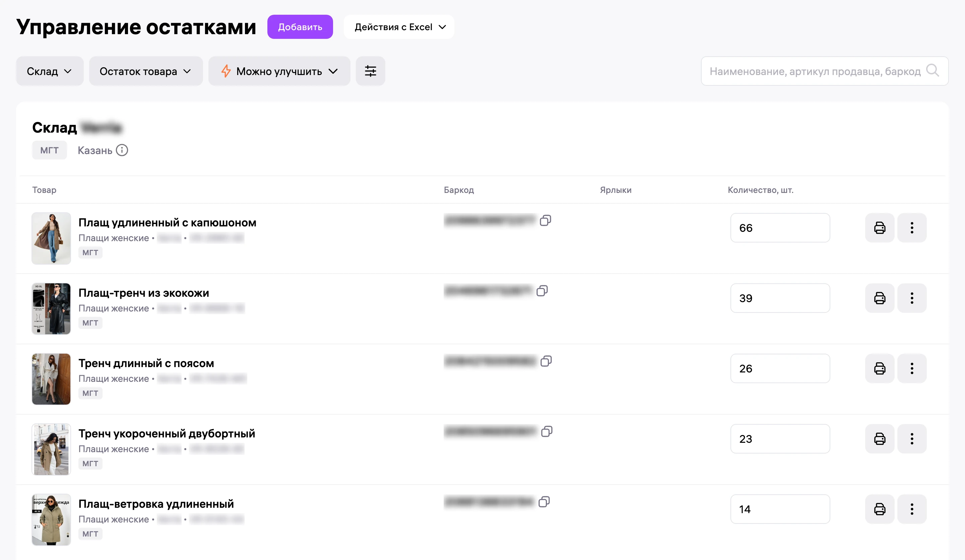Open thumbnail of Тренч укороченный двубортный
The image size is (965, 560).
tap(51, 449)
